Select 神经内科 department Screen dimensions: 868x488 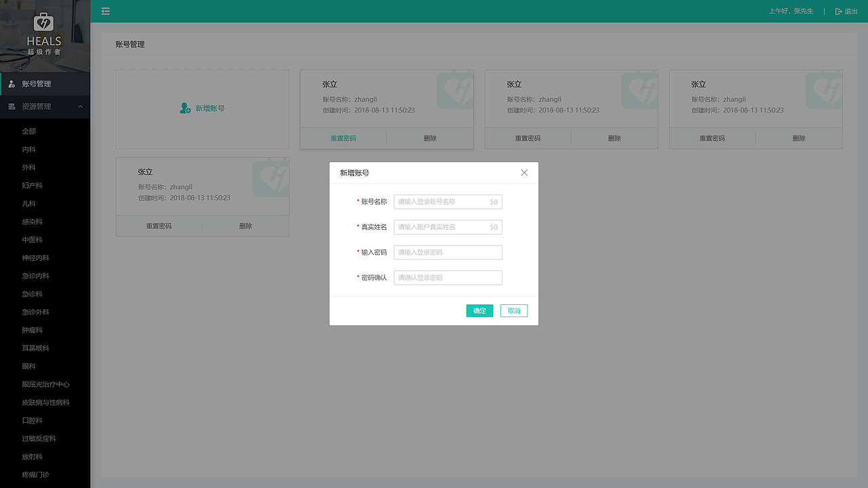[x=36, y=258]
